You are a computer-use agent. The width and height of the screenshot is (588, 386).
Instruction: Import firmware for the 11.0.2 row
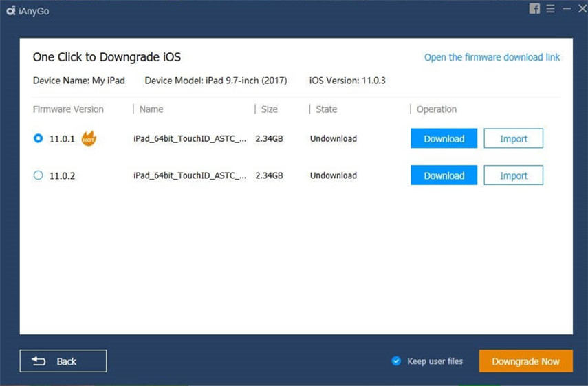[513, 175]
